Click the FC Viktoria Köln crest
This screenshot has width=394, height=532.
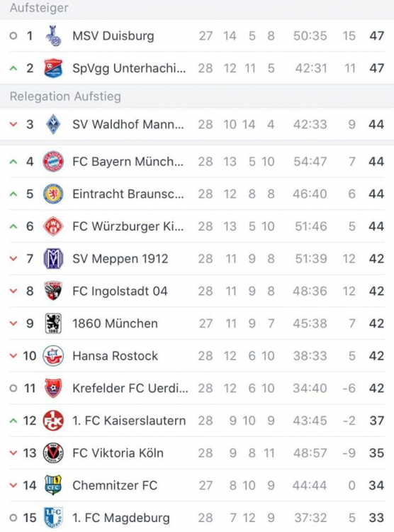tap(53, 453)
